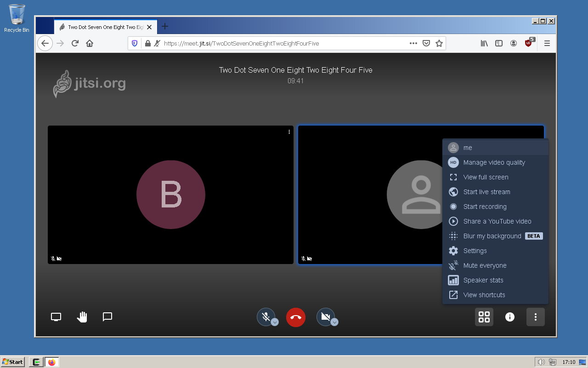Screen dimensions: 588x368
Task: Expand the camera options arrow
Action: (334, 322)
